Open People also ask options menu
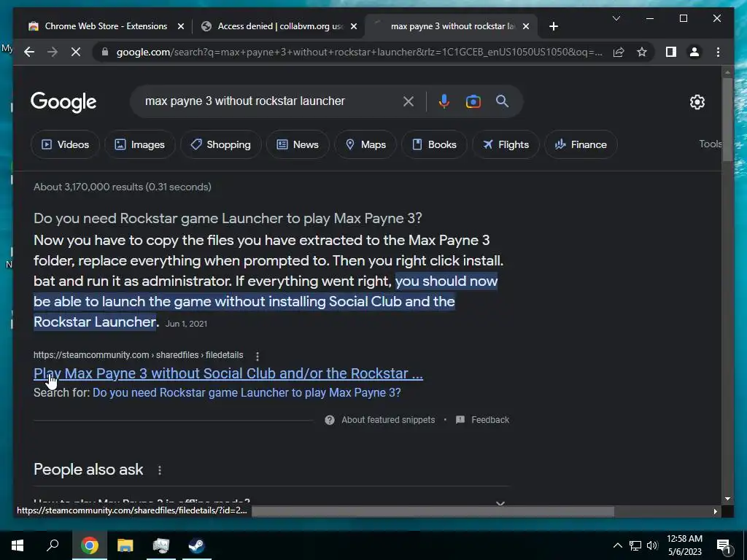Image resolution: width=747 pixels, height=560 pixels. [160, 470]
